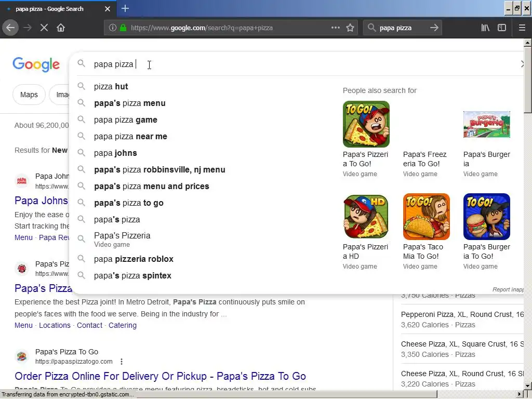The width and height of the screenshot is (532, 399).
Task: Click the vertical scrollbar up arrow
Action: 527,43
